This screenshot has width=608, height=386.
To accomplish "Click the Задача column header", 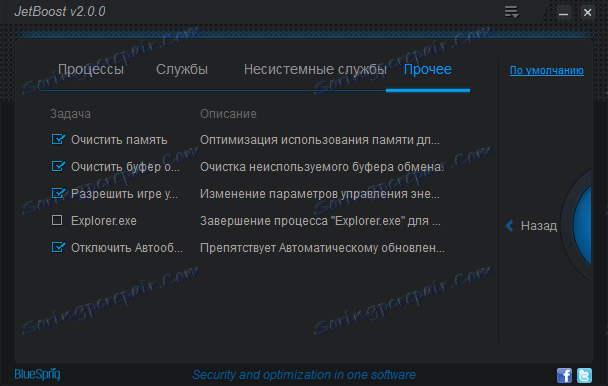I will coord(70,114).
